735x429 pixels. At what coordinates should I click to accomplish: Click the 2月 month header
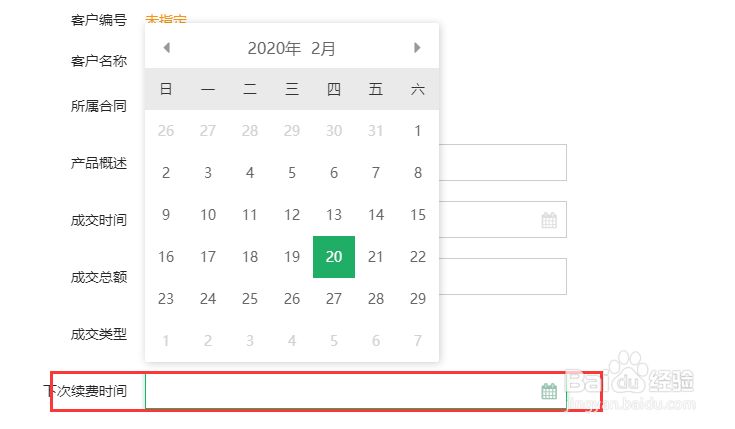(323, 48)
